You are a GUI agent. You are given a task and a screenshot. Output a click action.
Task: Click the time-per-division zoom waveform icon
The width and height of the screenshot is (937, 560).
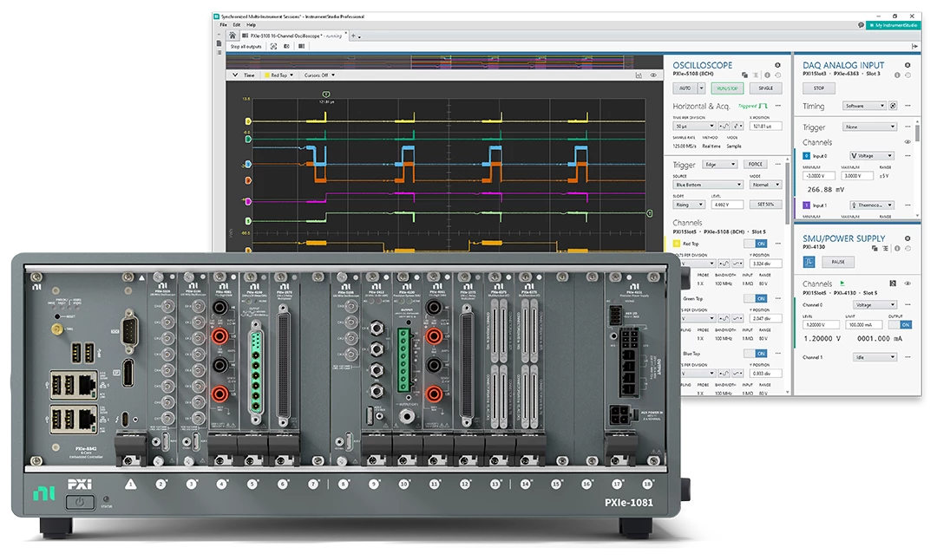pyautogui.click(x=724, y=126)
